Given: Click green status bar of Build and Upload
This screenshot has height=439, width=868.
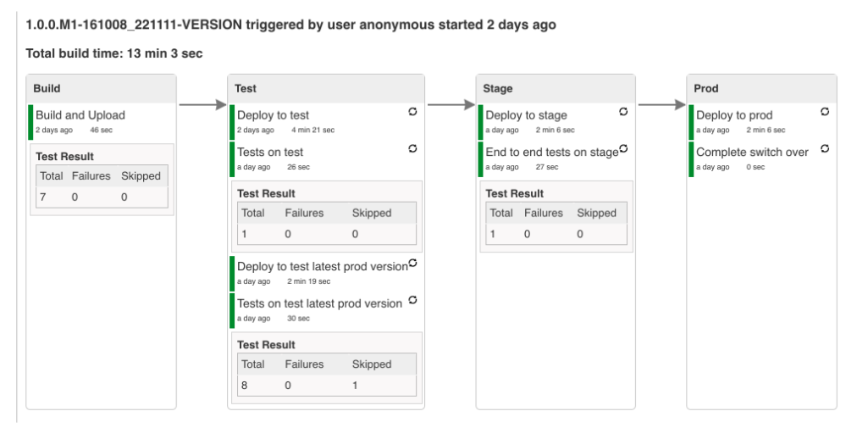Looking at the screenshot, I should [x=30, y=121].
